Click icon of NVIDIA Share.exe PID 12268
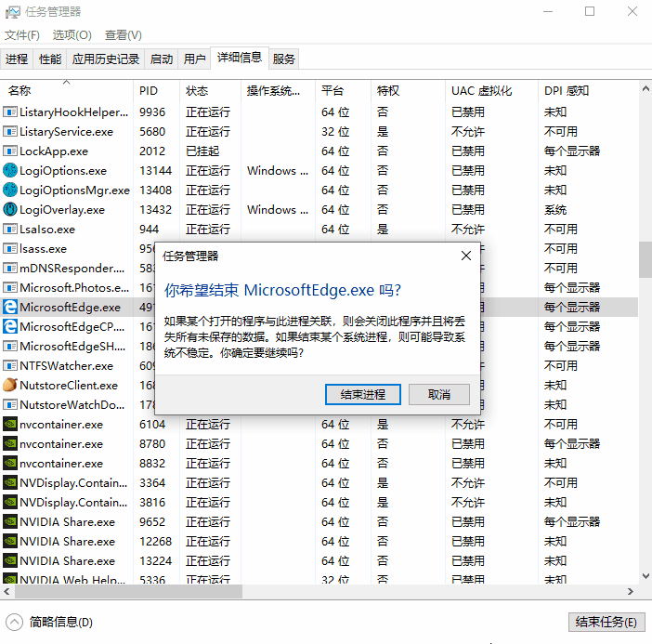Screen dimensions: 652x644 (10, 541)
